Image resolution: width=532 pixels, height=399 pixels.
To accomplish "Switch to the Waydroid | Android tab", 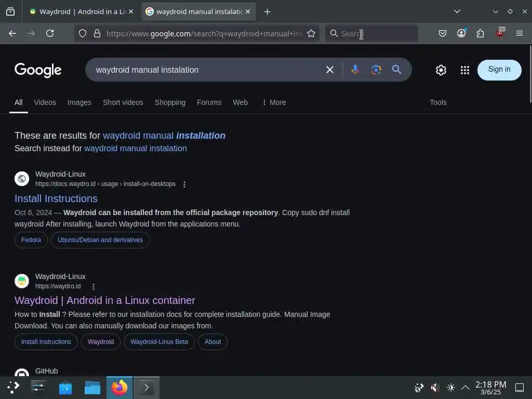I will [x=79, y=11].
